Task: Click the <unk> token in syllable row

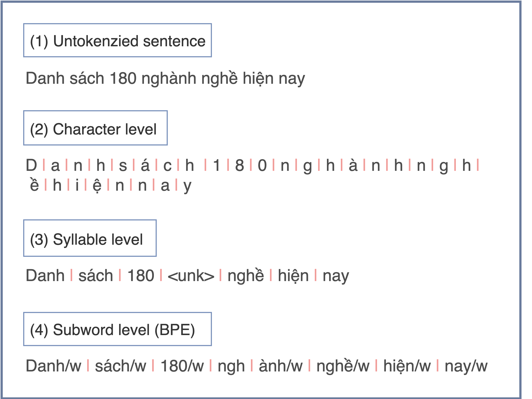Action: [x=191, y=276]
